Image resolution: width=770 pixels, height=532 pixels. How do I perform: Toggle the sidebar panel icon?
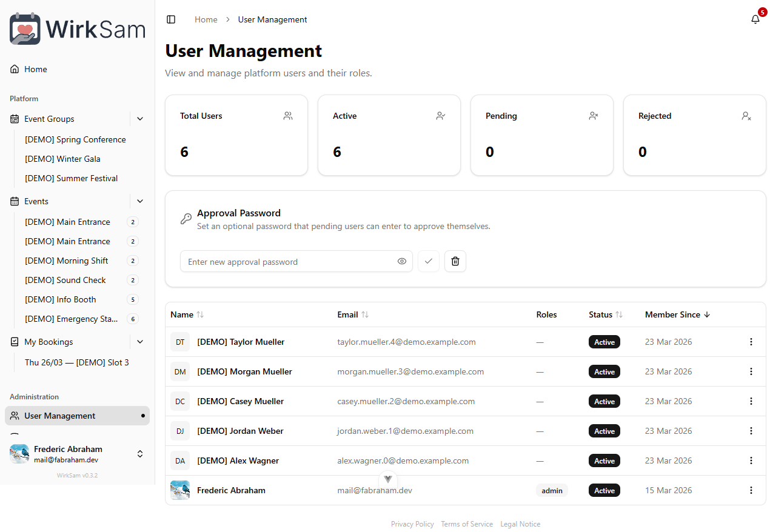171,19
